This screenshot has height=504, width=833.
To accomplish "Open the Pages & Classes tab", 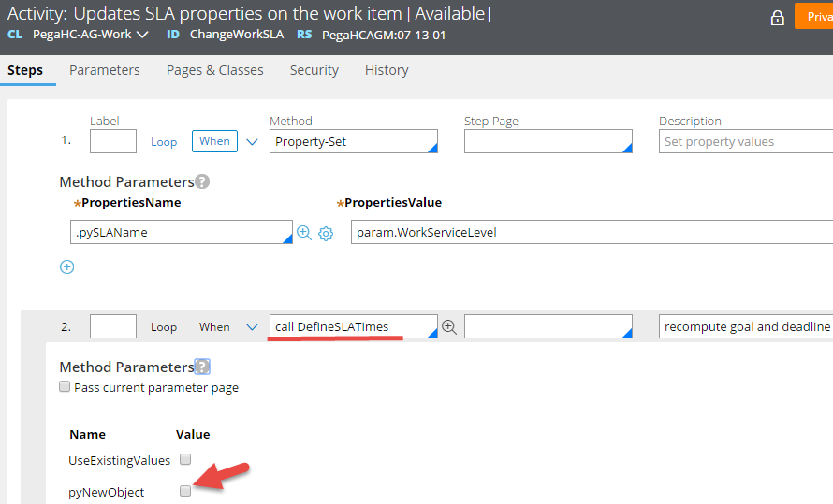I will tap(214, 70).
